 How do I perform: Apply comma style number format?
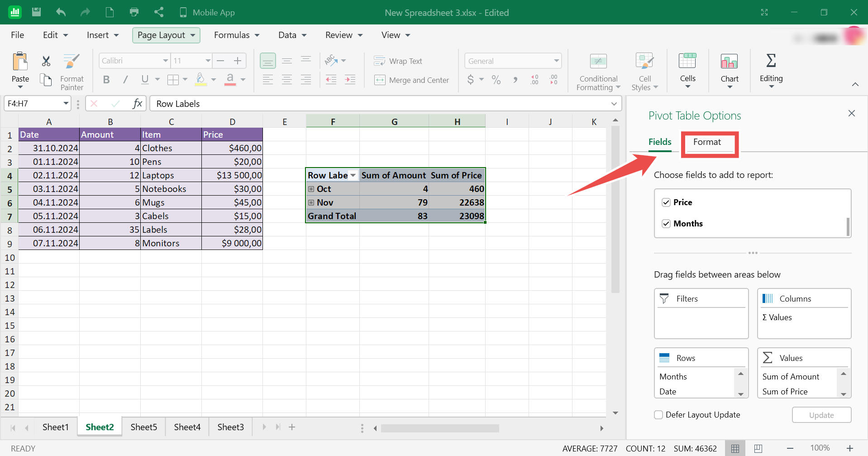tap(515, 80)
